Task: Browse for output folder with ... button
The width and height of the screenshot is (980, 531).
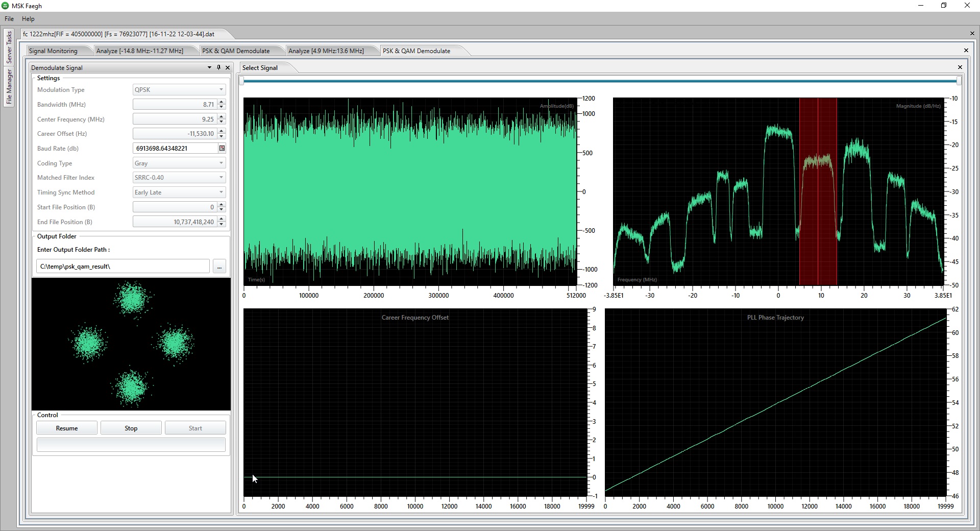Action: [x=219, y=267]
